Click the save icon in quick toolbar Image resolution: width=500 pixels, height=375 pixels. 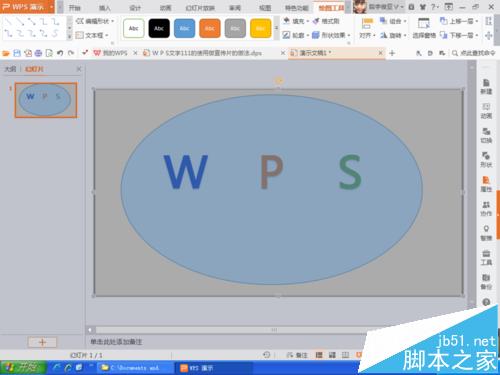[x=17, y=53]
